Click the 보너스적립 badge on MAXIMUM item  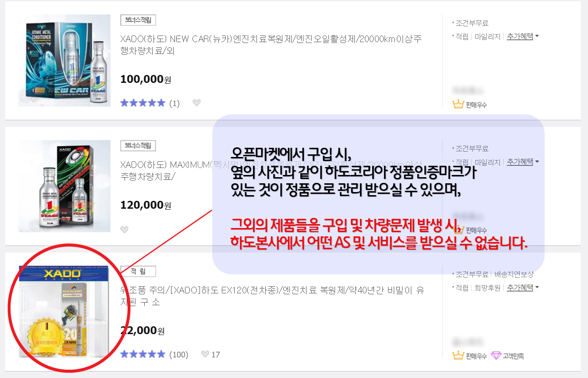click(138, 146)
